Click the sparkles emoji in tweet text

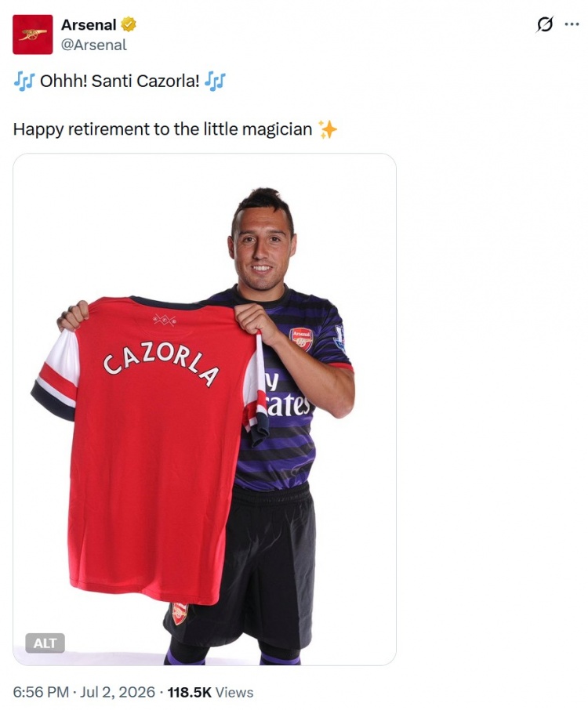coord(328,129)
